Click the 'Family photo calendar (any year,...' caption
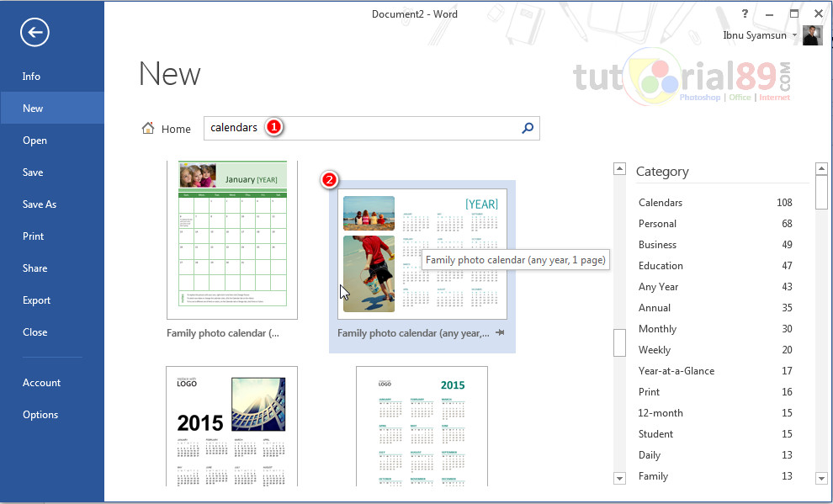833x504 pixels. [413, 333]
